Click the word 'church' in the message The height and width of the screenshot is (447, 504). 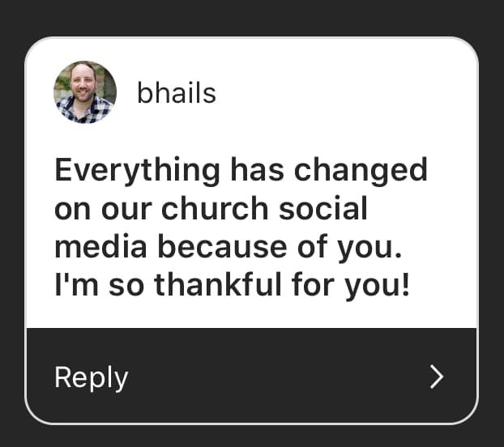[215, 208]
